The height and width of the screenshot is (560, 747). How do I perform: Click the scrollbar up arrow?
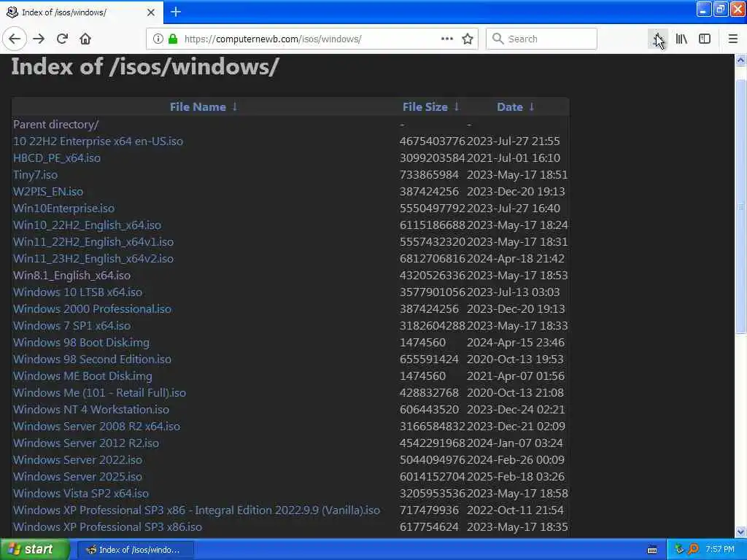pyautogui.click(x=741, y=60)
